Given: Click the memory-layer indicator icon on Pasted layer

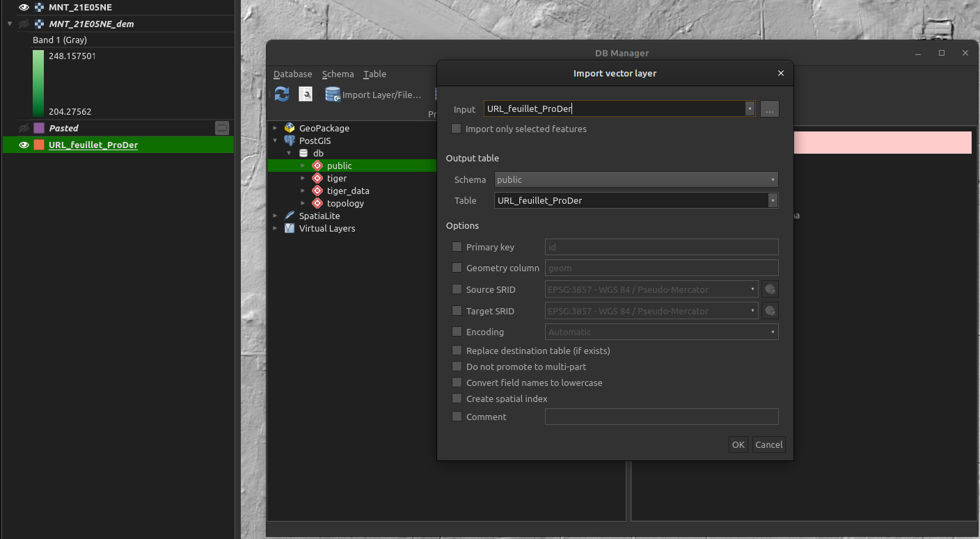Looking at the screenshot, I should pos(221,128).
